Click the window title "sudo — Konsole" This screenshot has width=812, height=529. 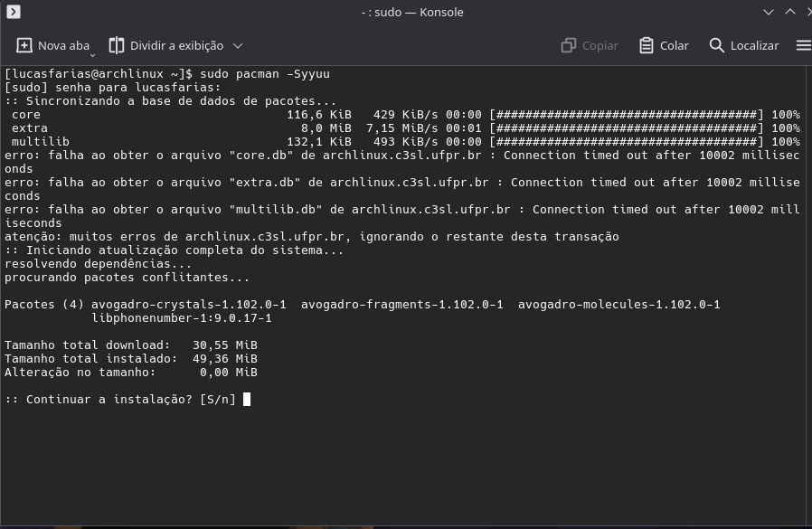(x=412, y=12)
